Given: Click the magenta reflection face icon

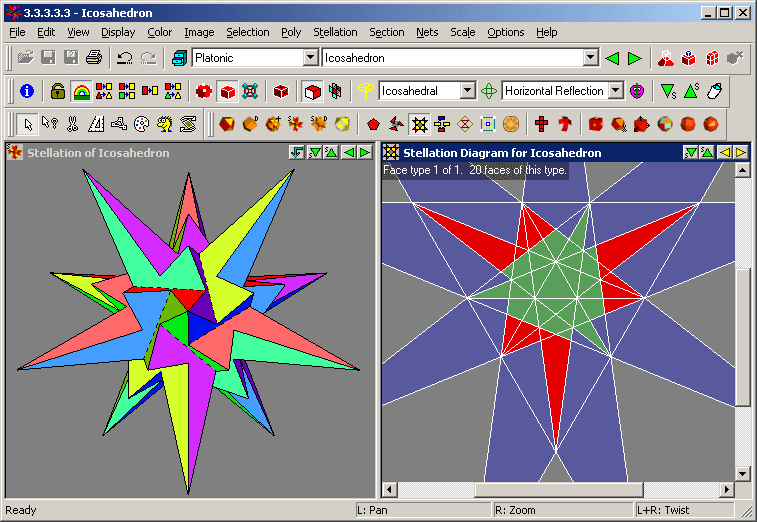Looking at the screenshot, I should pos(637,91).
